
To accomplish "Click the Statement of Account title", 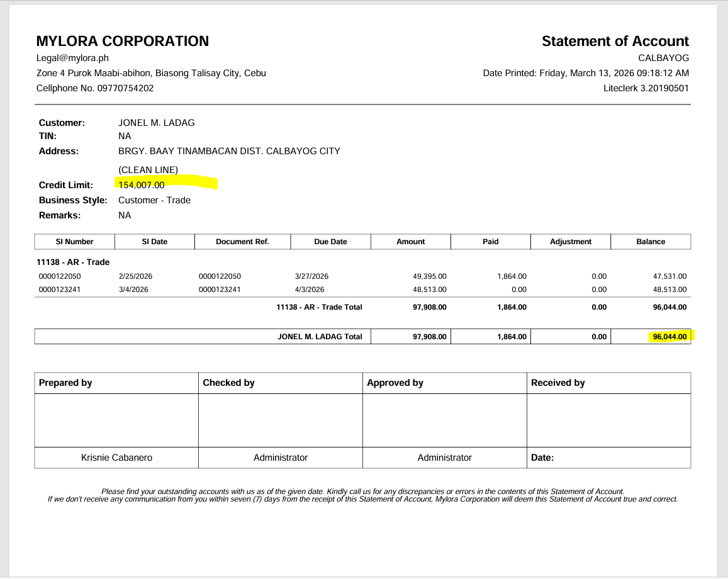I will [615, 42].
